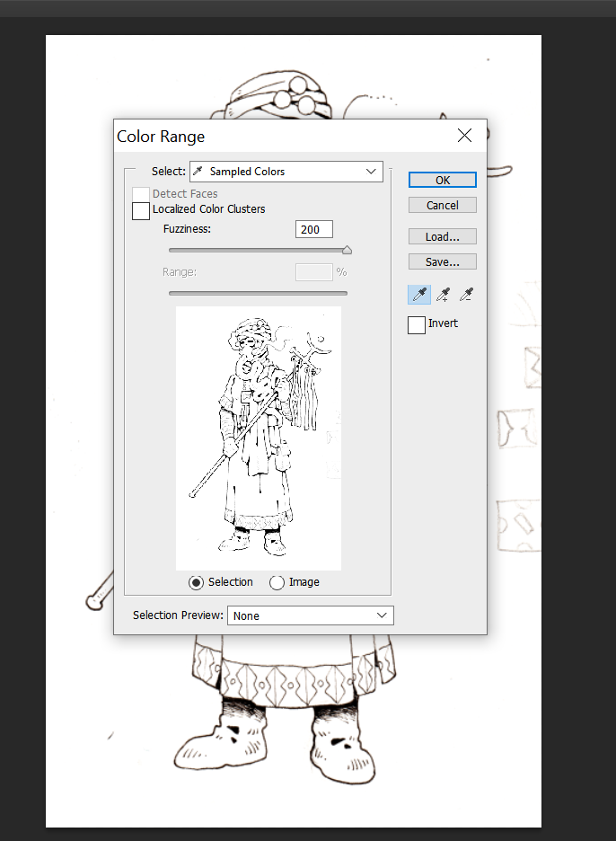Click the Load... button
The height and width of the screenshot is (841, 616).
point(443,236)
